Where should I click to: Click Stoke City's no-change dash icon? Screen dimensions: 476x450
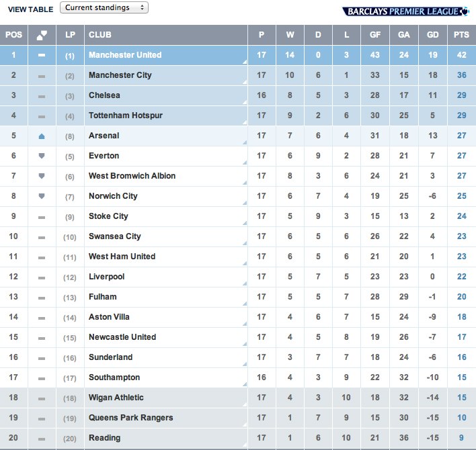coord(42,218)
